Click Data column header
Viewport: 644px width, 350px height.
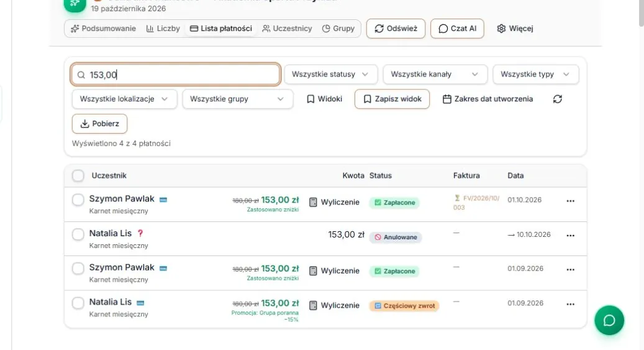click(x=515, y=175)
